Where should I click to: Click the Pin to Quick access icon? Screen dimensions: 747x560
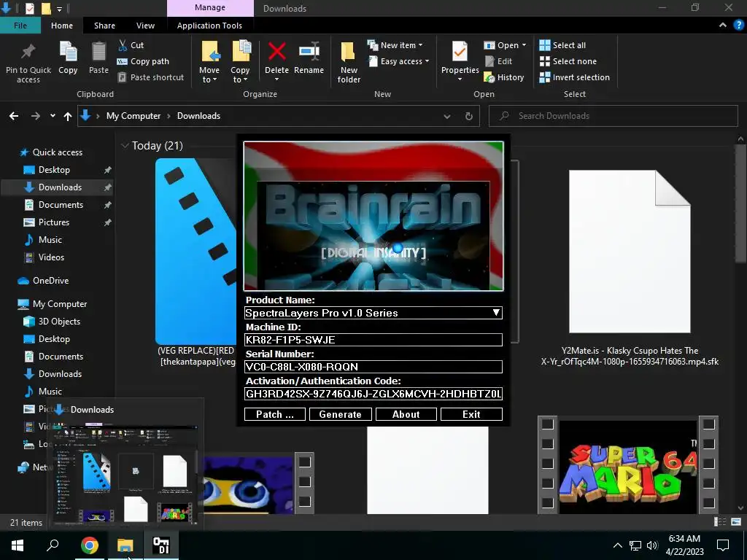click(28, 52)
